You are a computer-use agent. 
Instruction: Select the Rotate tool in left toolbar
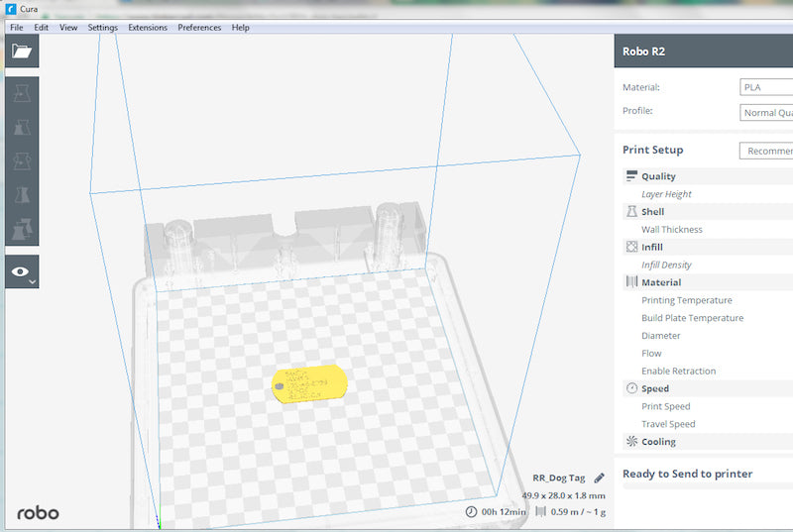23,161
